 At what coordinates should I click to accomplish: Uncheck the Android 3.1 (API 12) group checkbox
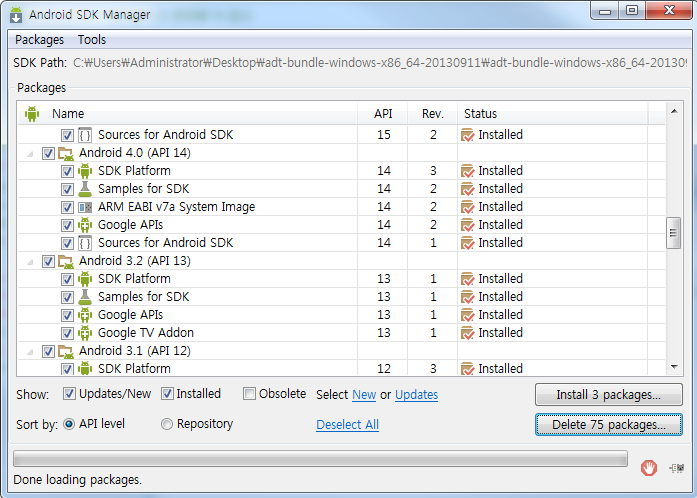pos(48,351)
